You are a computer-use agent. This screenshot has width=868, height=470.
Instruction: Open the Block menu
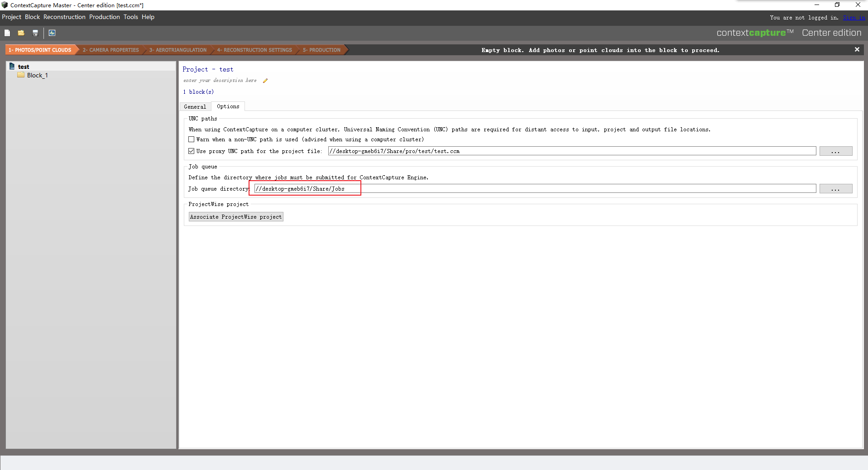tap(32, 17)
